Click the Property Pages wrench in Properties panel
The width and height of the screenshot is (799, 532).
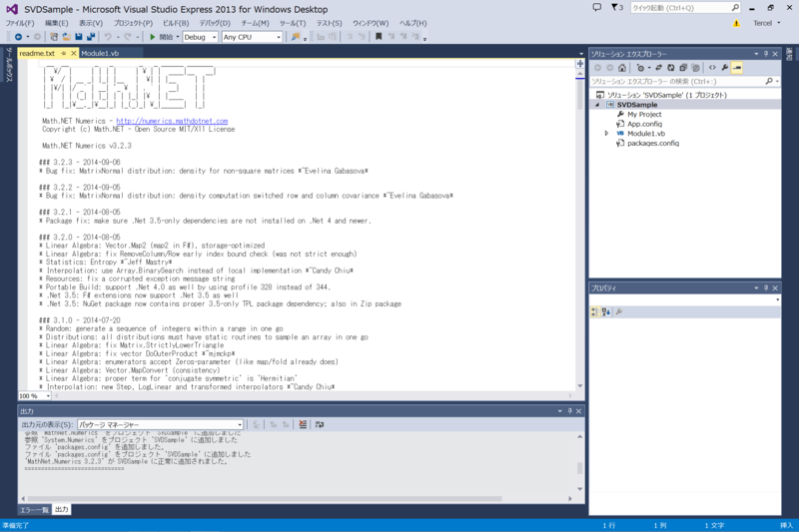click(619, 311)
